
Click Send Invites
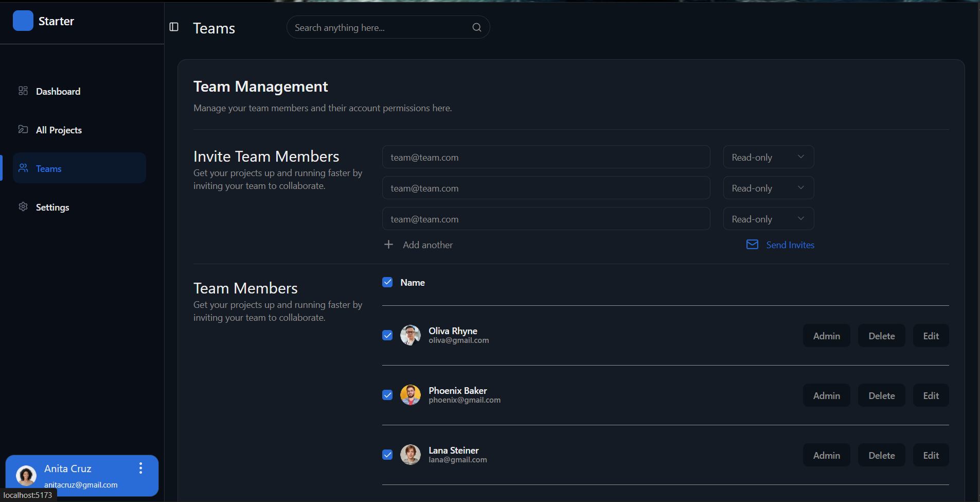790,245
